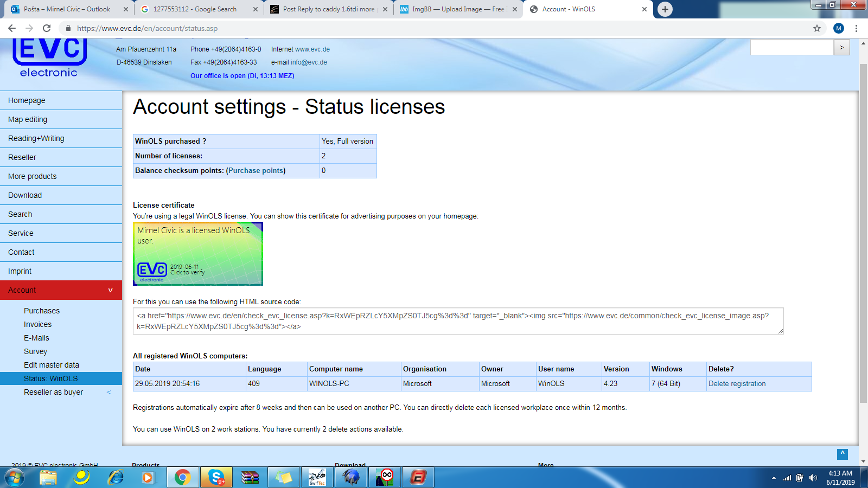This screenshot has height=488, width=868.
Task: Close the ImgBB tab
Action: point(515,9)
